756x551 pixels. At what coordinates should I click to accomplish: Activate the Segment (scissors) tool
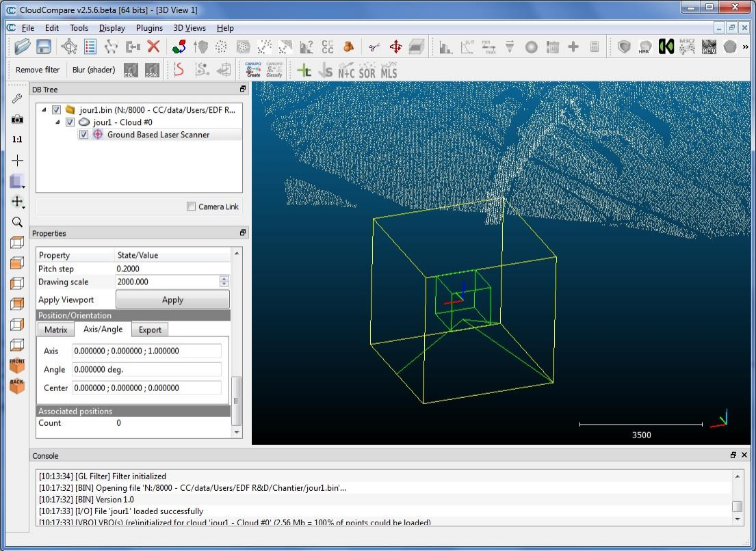coord(374,46)
